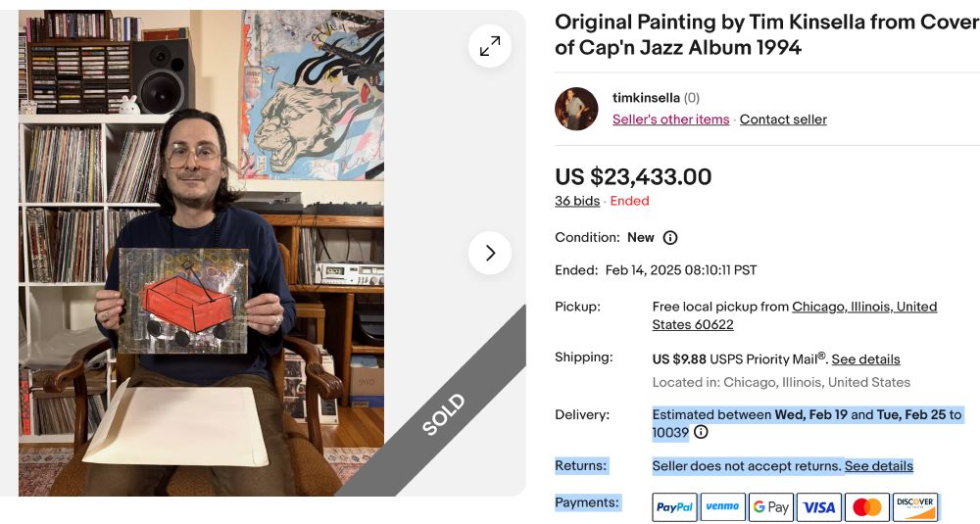Open Seller's other items link

tap(670, 119)
